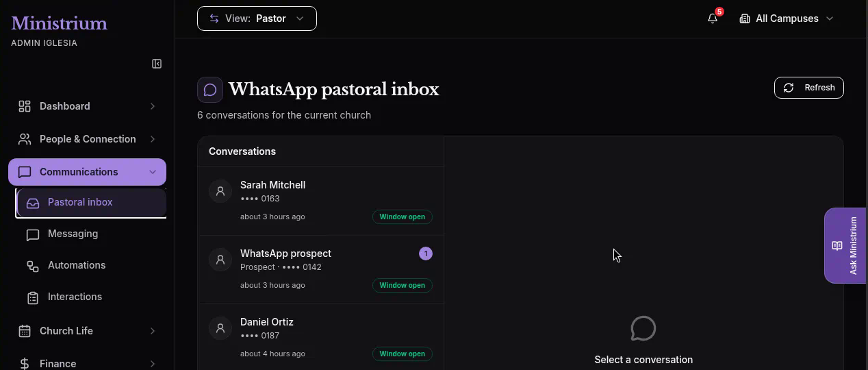This screenshot has height=370, width=868.
Task: Click the Communications chat icon
Action: tap(25, 172)
